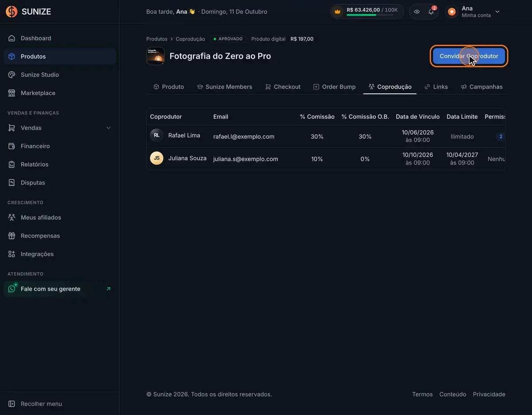Viewport: 532px width, 415px height.
Task: Open the Minha conta dropdown arrow
Action: (x=497, y=12)
